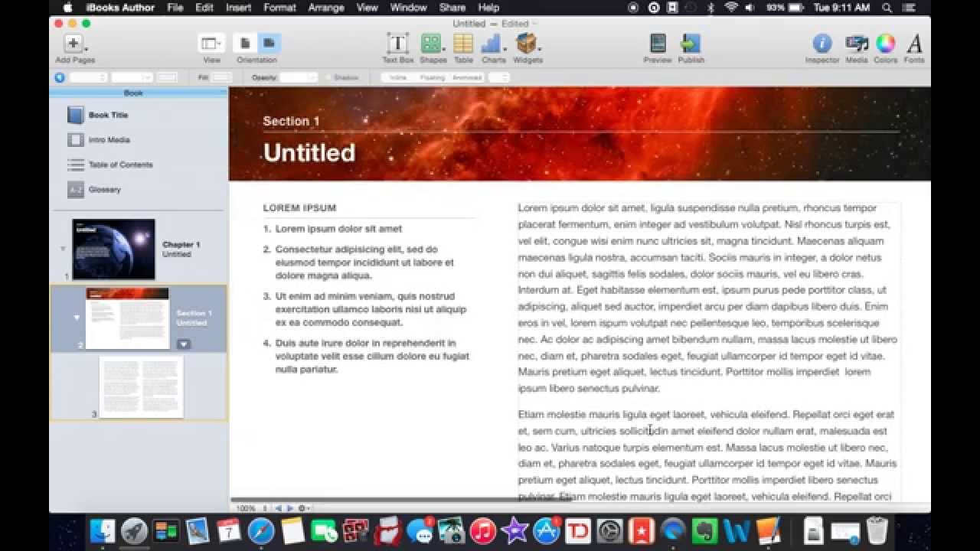Select Anchored object placement
The image size is (980, 551).
point(466,77)
